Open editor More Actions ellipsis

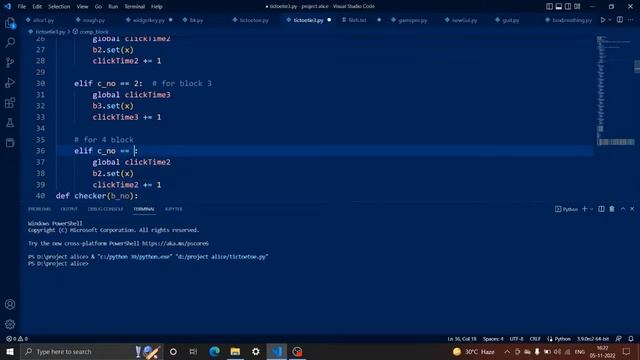pyautogui.click(x=631, y=20)
